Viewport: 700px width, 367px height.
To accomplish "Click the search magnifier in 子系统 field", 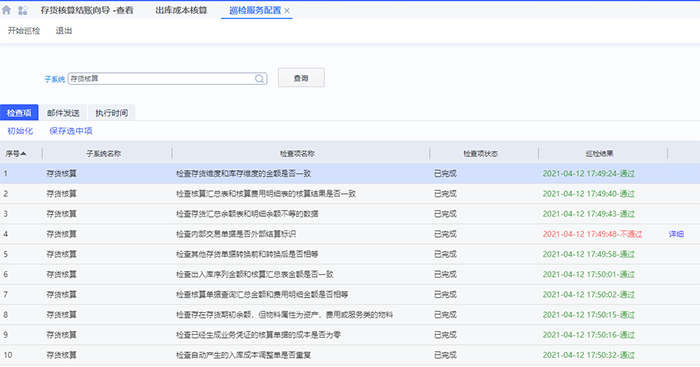I will click(x=259, y=79).
